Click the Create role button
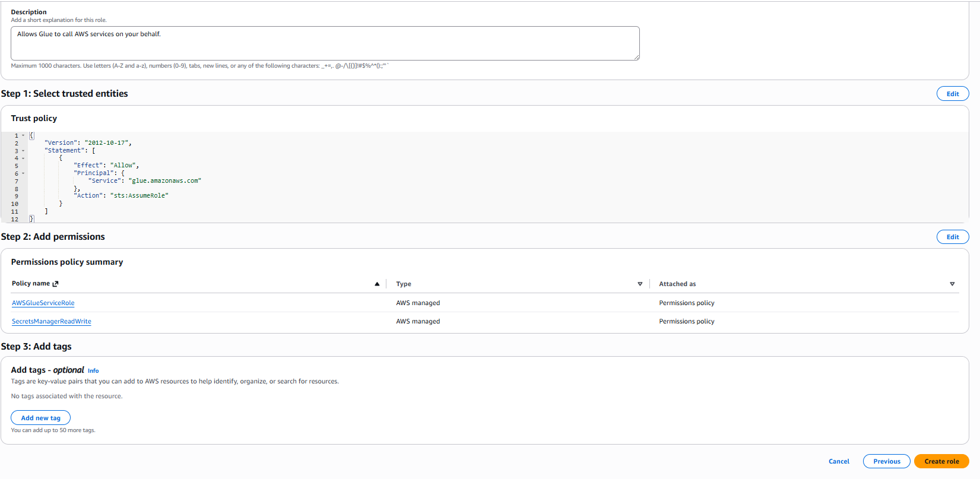980x479 pixels. pos(941,461)
